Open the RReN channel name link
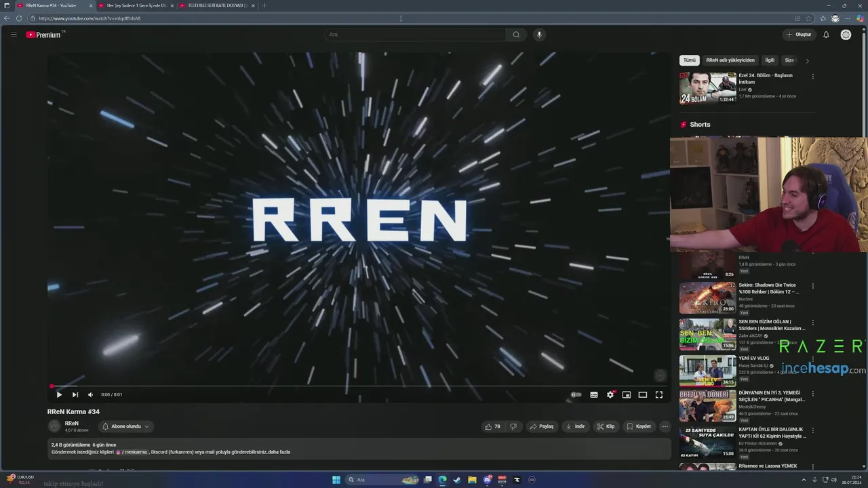 [71, 424]
